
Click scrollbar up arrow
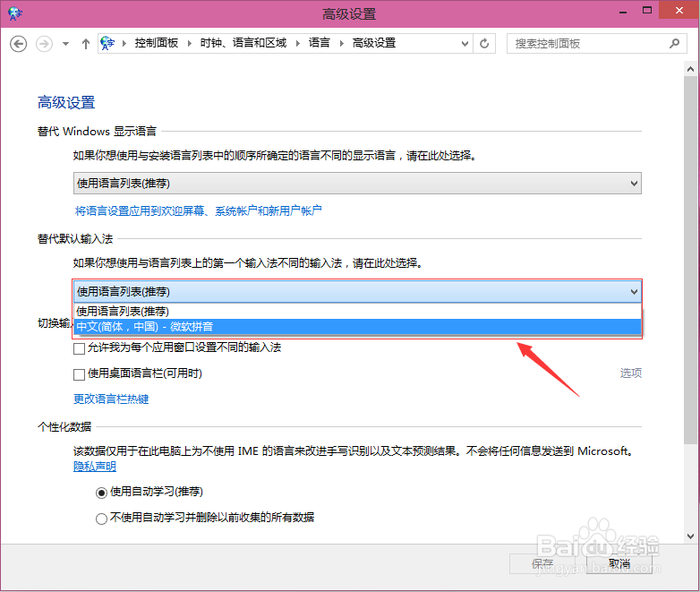tap(691, 69)
